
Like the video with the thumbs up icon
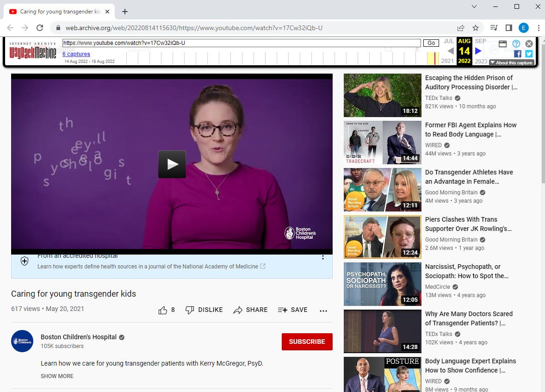[x=163, y=310]
